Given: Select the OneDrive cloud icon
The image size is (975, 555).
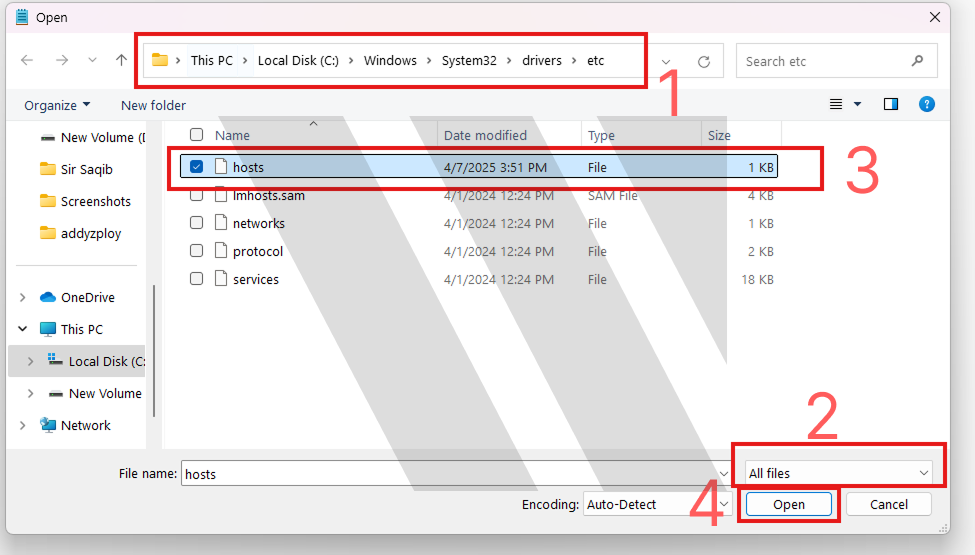Looking at the screenshot, I should [48, 297].
